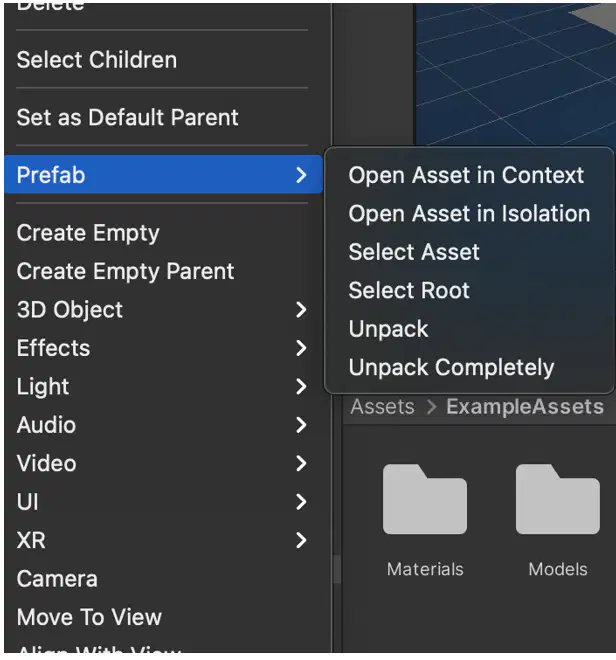Viewport: 616px width, 660px height.
Task: Expand the 3D Object submenu arrow
Action: click(301, 310)
